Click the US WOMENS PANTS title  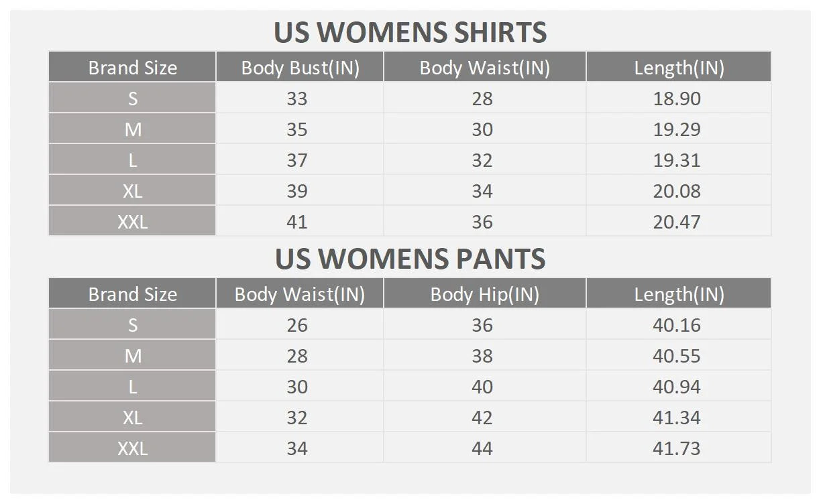[x=410, y=259]
